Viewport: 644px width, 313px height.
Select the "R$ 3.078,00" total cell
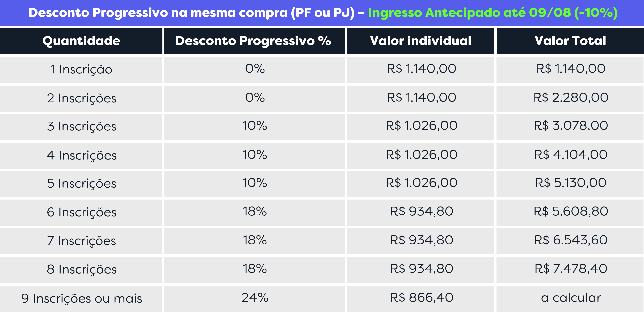pos(570,126)
